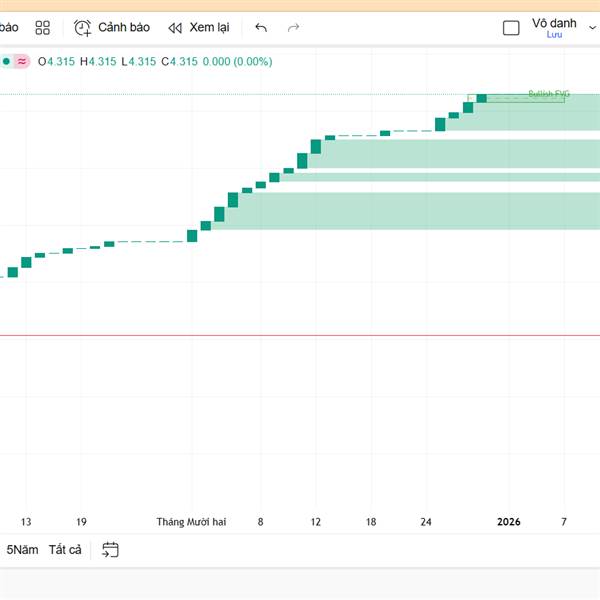This screenshot has width=600, height=600.
Task: Click the Xem lại rewind icon
Action: [175, 28]
